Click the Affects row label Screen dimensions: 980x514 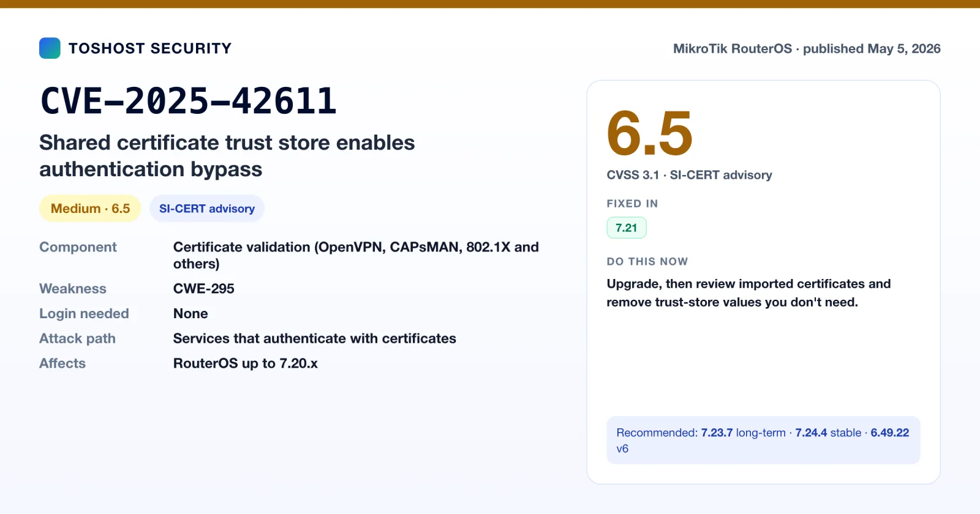click(62, 363)
